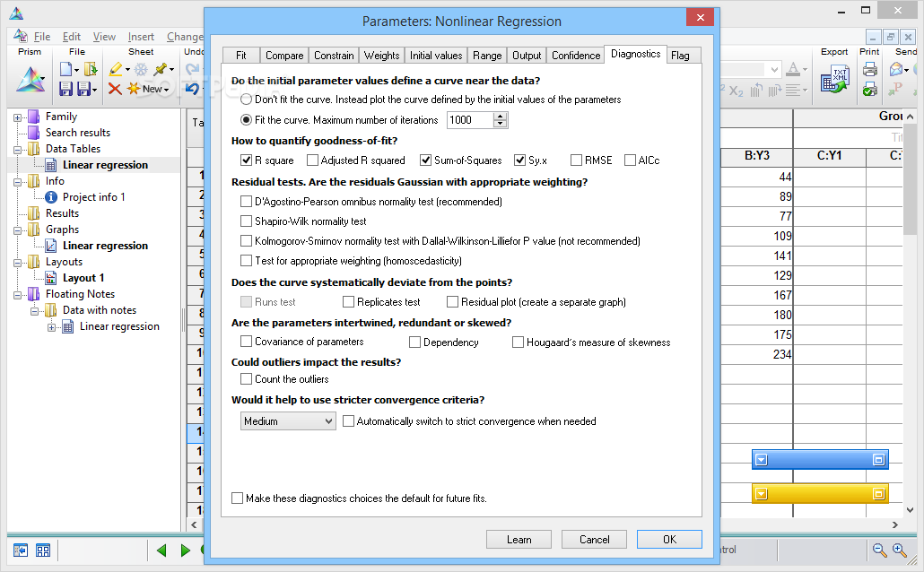Click the zoom out magnifier icon

(879, 550)
